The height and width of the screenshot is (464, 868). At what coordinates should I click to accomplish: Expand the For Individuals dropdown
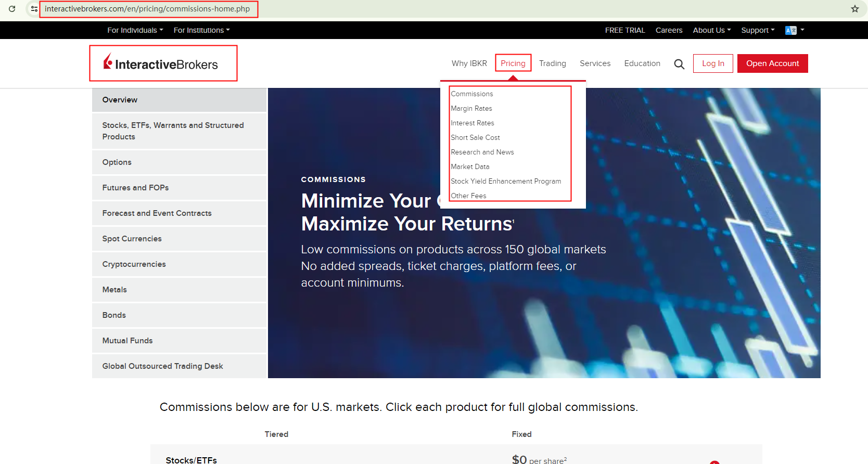[x=135, y=30]
